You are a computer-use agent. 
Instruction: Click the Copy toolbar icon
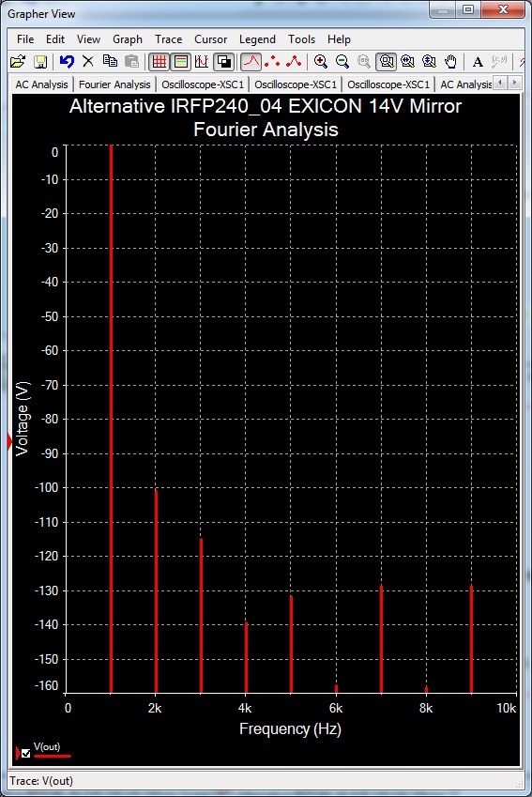click(110, 62)
